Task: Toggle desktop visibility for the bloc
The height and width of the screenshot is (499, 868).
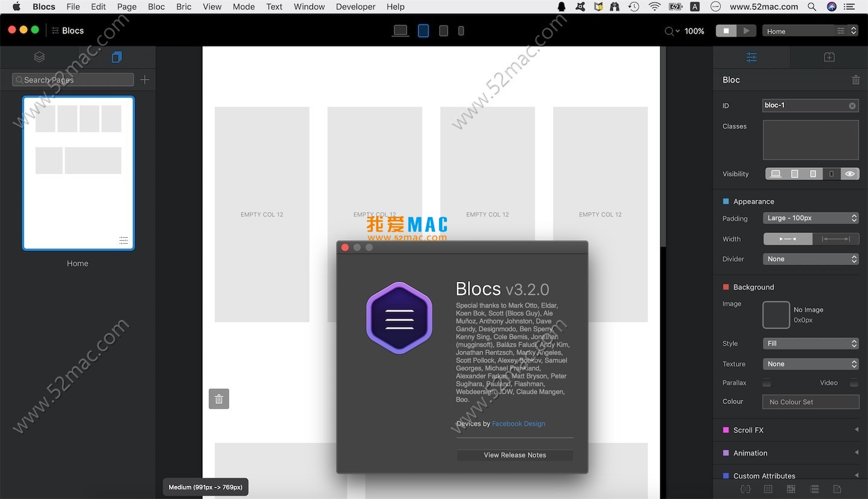Action: (x=776, y=174)
